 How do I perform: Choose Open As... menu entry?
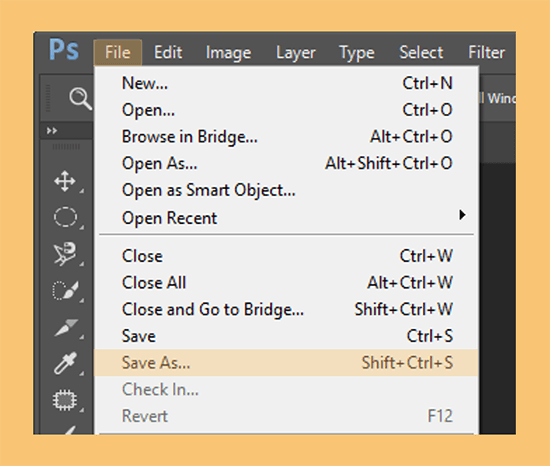[287, 163]
